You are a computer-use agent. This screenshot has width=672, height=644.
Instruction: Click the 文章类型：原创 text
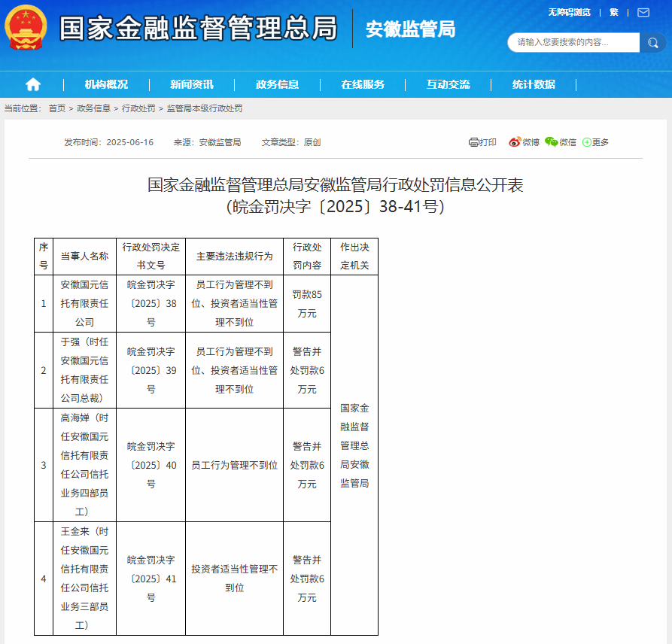tap(291, 142)
